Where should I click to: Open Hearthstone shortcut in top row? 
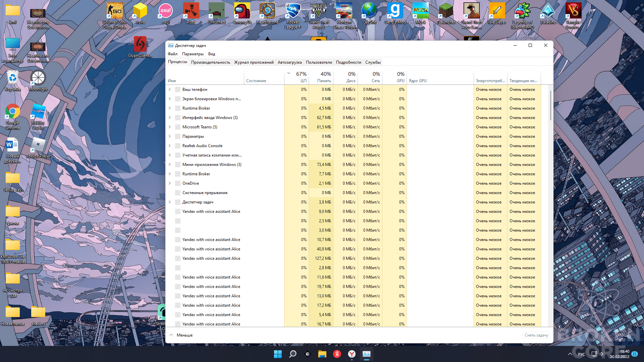pyautogui.click(x=267, y=13)
